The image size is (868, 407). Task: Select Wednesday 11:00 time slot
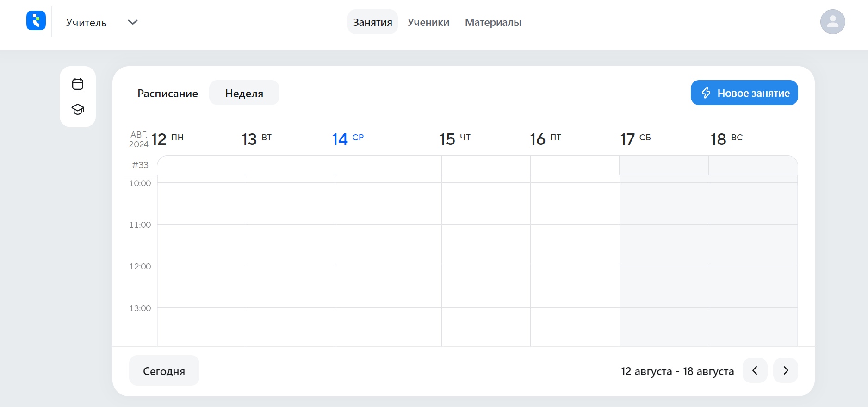(x=388, y=245)
